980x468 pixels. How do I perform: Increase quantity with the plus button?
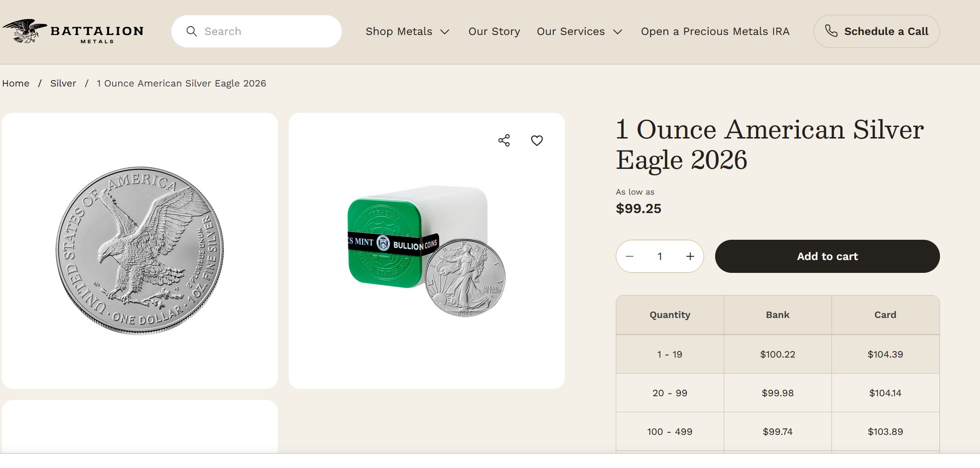coord(690,256)
